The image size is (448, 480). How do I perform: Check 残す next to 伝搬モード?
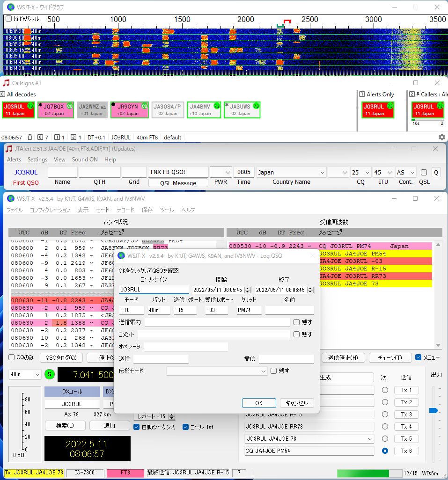(274, 371)
